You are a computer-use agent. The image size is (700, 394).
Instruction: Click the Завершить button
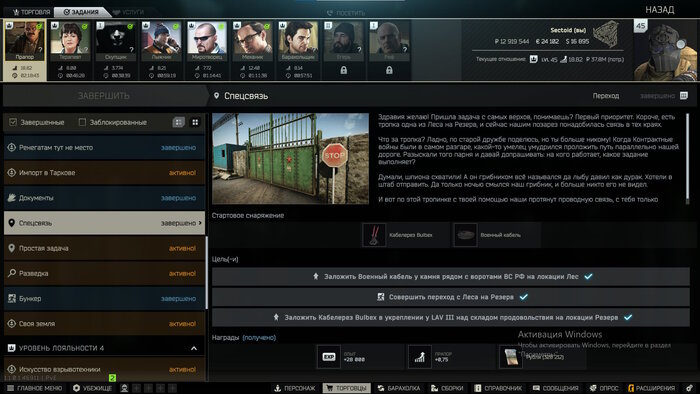click(104, 95)
